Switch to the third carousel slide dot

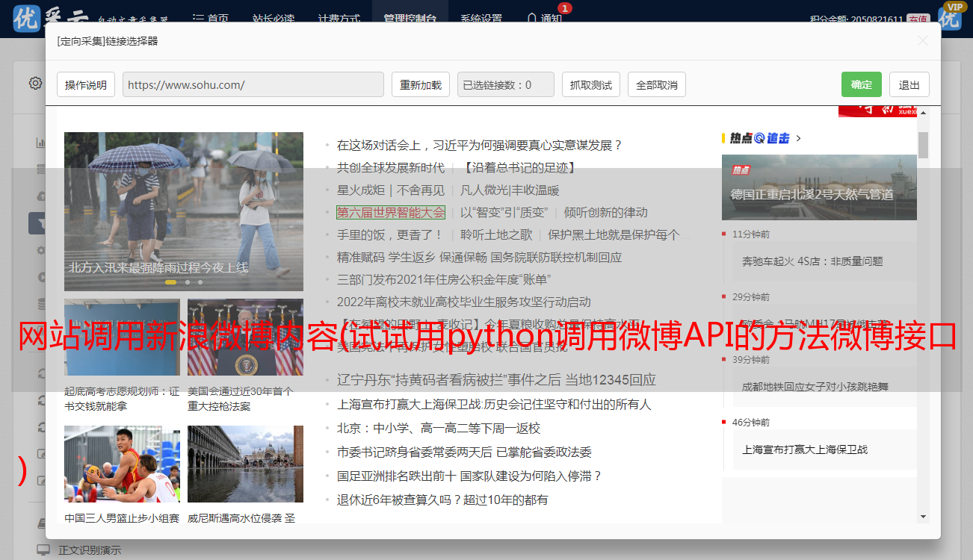200,282
